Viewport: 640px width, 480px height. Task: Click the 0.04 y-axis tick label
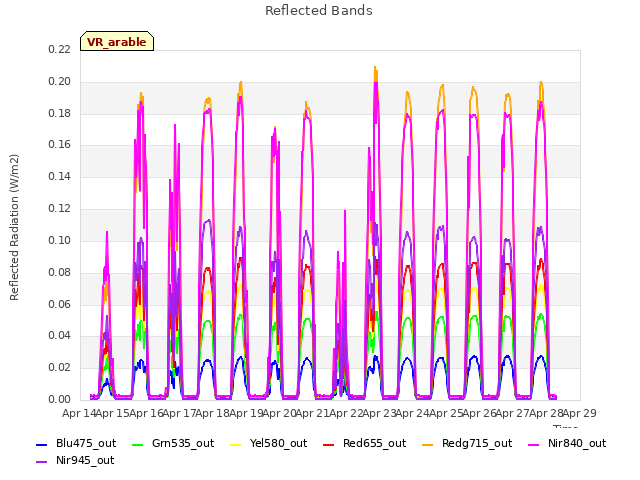[x=60, y=336]
